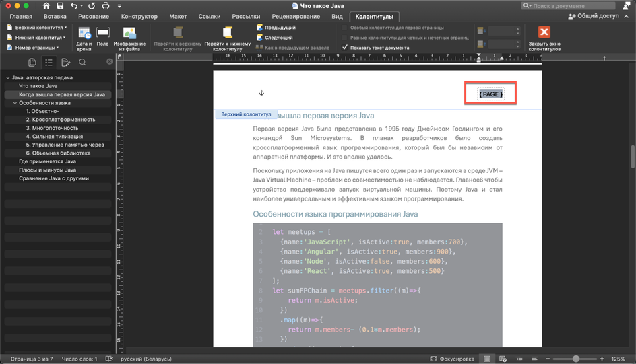Open the Ссылки tab

(x=210, y=17)
